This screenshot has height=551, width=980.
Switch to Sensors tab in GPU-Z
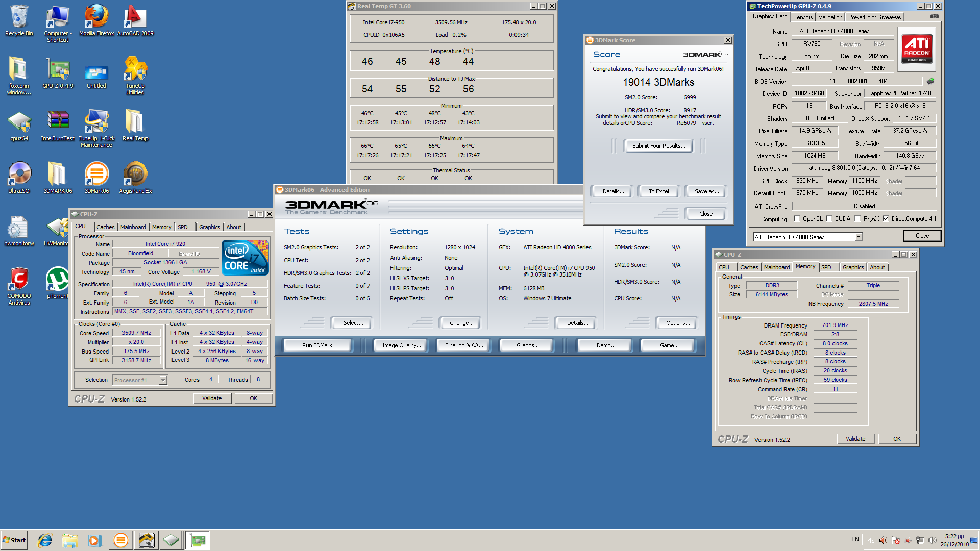pyautogui.click(x=802, y=17)
